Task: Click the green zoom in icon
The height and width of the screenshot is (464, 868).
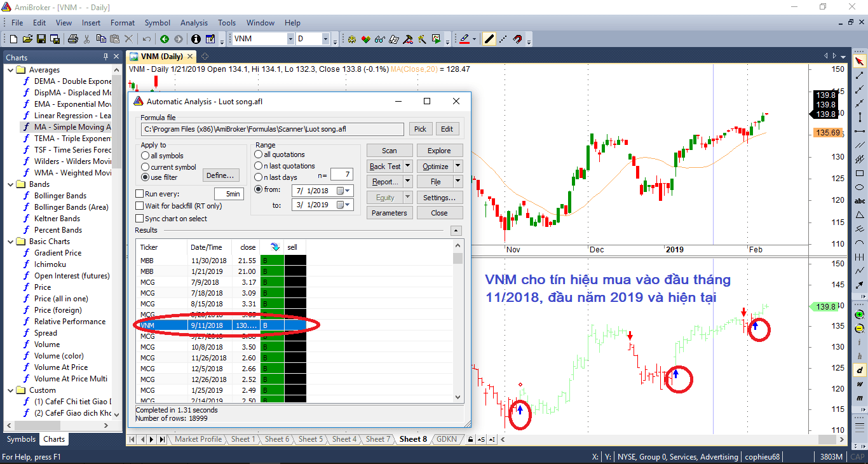Action: [860, 315]
